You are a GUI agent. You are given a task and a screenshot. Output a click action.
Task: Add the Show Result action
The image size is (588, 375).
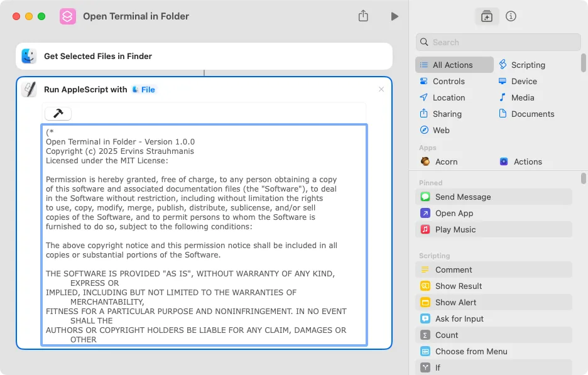pyautogui.click(x=494, y=286)
